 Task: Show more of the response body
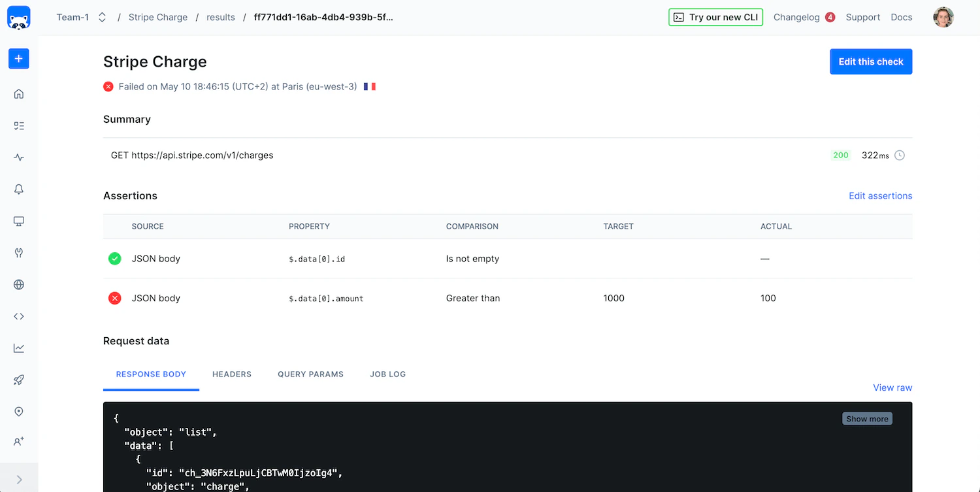pyautogui.click(x=867, y=418)
